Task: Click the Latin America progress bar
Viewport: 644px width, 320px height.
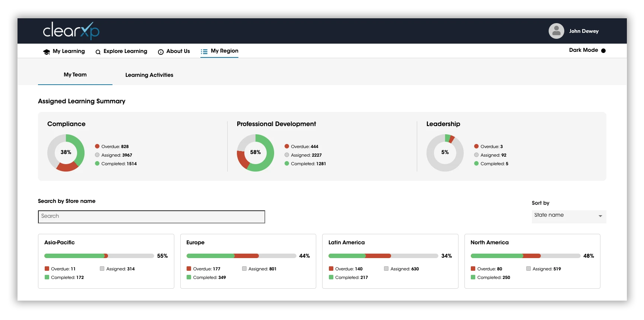Action: coord(383,256)
